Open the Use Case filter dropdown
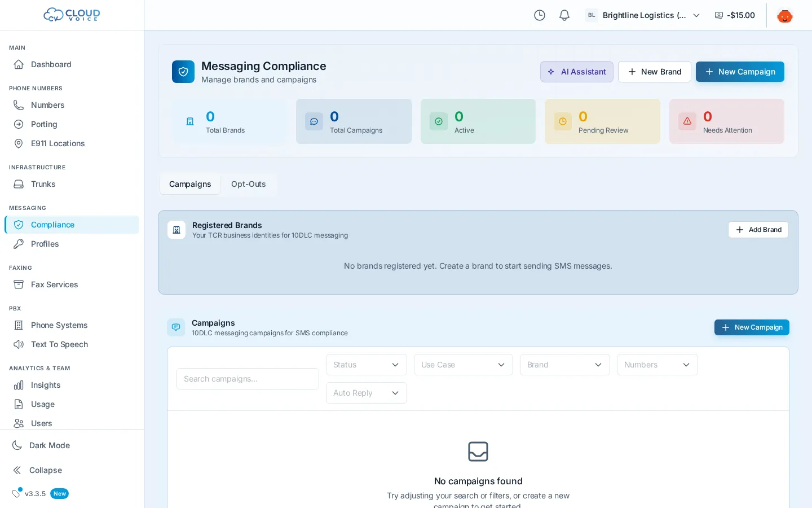This screenshot has height=508, width=812. point(464,365)
